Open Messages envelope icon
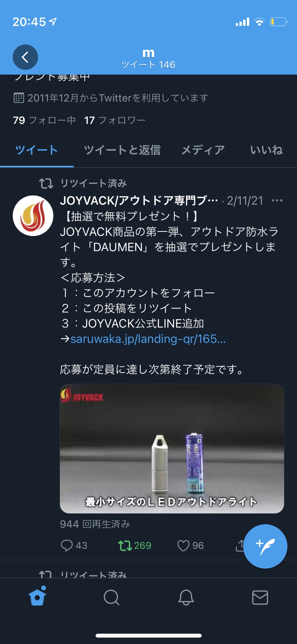 pyautogui.click(x=260, y=598)
